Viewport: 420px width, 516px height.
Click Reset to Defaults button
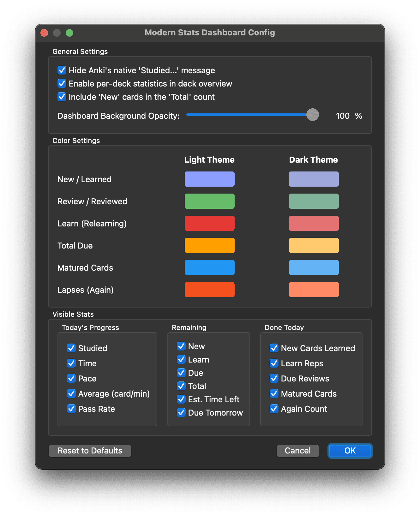click(x=90, y=451)
